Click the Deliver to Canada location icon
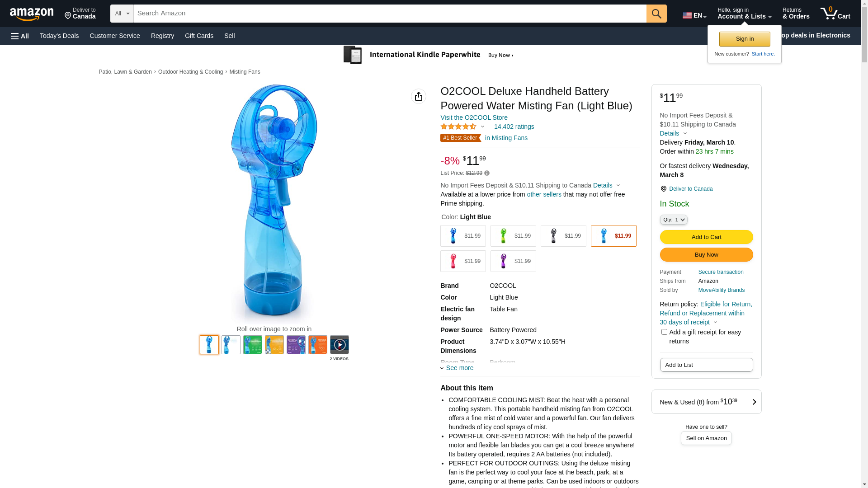 click(663, 189)
